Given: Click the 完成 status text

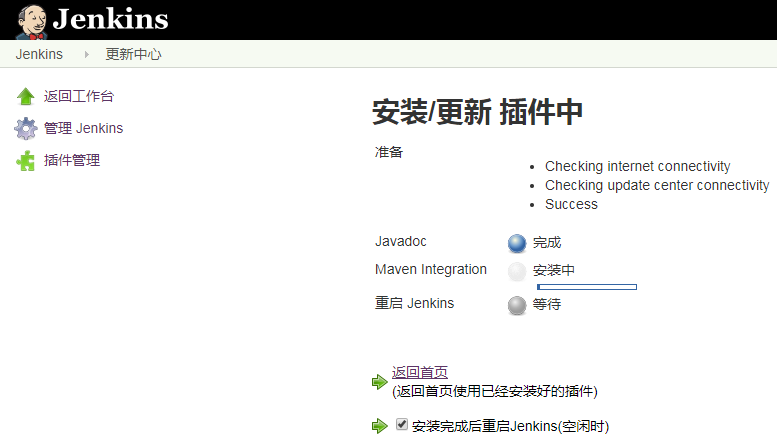Looking at the screenshot, I should coord(547,243).
